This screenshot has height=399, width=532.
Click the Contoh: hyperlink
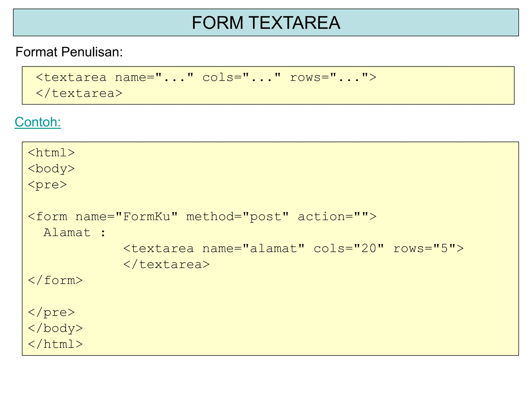point(38,122)
